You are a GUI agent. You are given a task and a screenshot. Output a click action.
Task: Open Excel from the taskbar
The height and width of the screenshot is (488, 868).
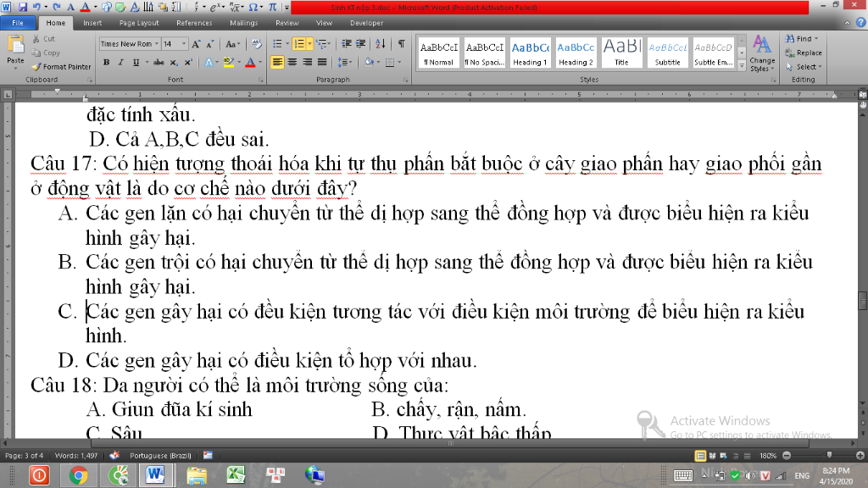pyautogui.click(x=236, y=475)
